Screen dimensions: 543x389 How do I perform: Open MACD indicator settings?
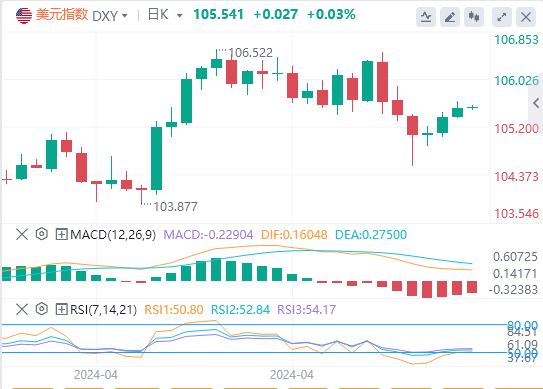[x=42, y=234]
